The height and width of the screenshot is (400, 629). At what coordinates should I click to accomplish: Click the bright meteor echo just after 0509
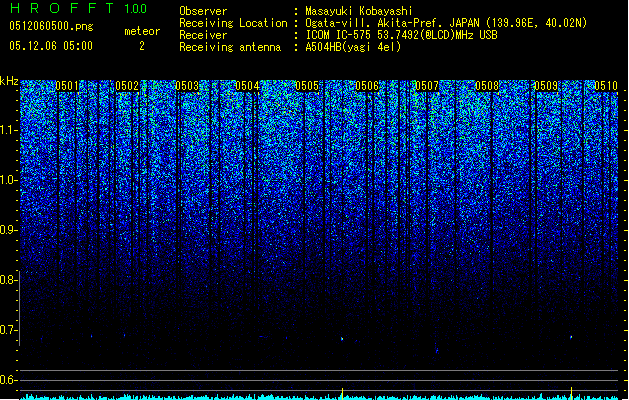click(571, 337)
